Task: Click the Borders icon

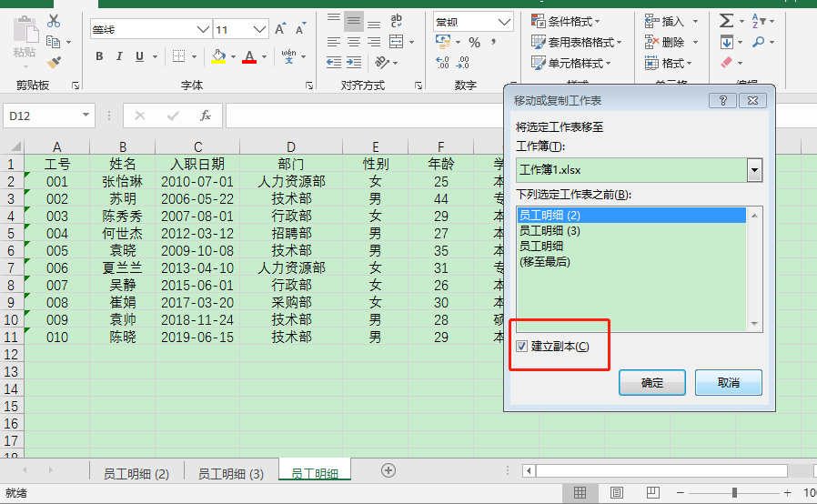Action: coord(178,56)
